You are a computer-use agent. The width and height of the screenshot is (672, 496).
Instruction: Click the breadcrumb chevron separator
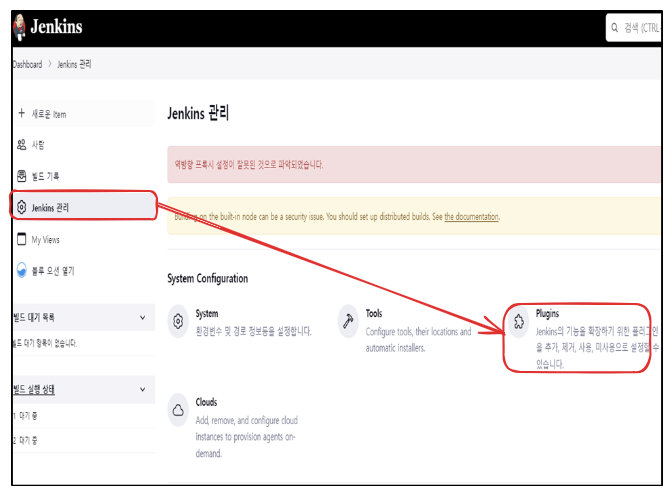tap(50, 64)
